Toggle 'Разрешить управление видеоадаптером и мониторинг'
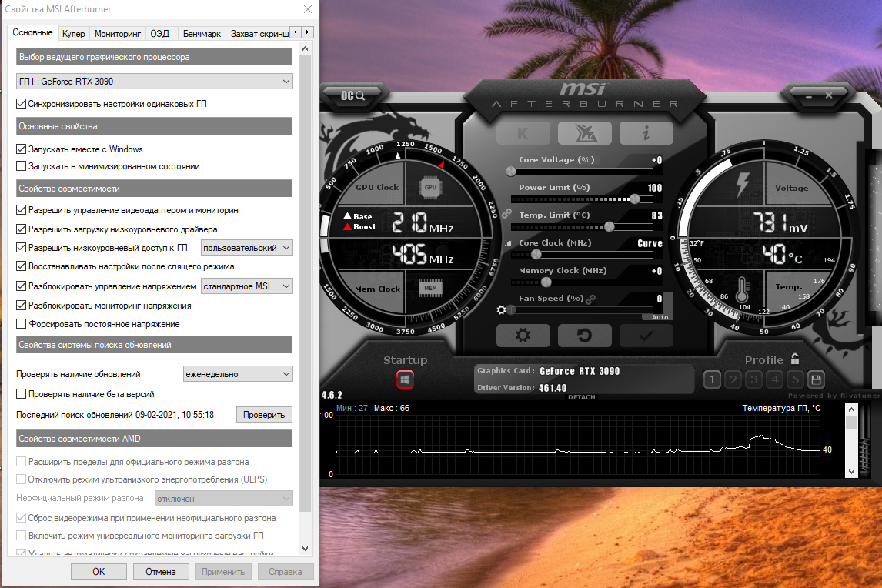882x588 pixels. (x=22, y=210)
